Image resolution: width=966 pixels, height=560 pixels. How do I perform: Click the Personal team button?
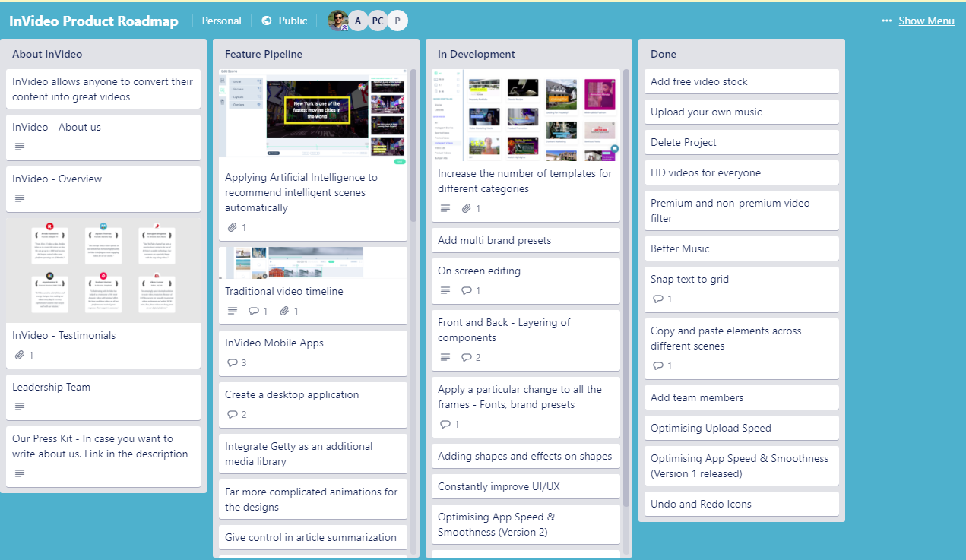tap(221, 21)
